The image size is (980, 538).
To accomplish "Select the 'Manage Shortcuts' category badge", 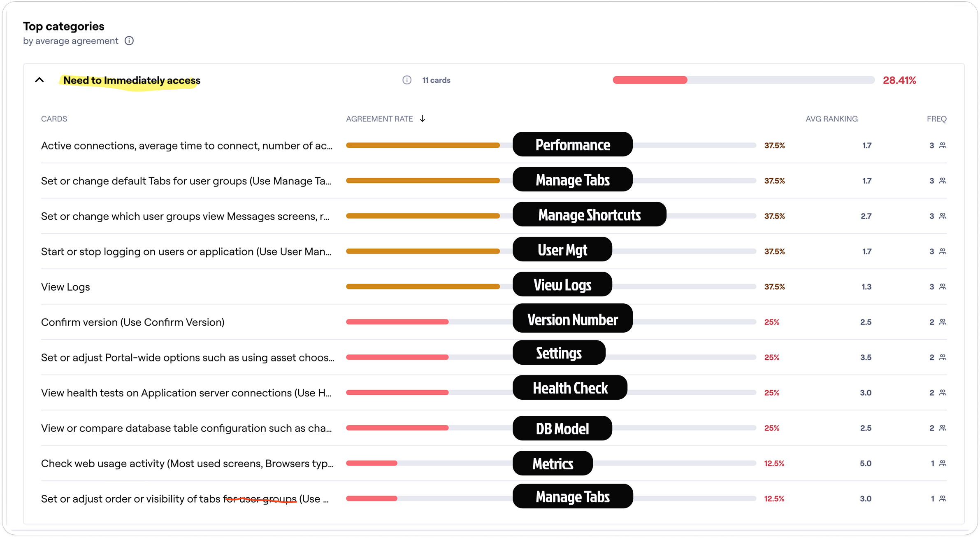I will [x=589, y=214].
